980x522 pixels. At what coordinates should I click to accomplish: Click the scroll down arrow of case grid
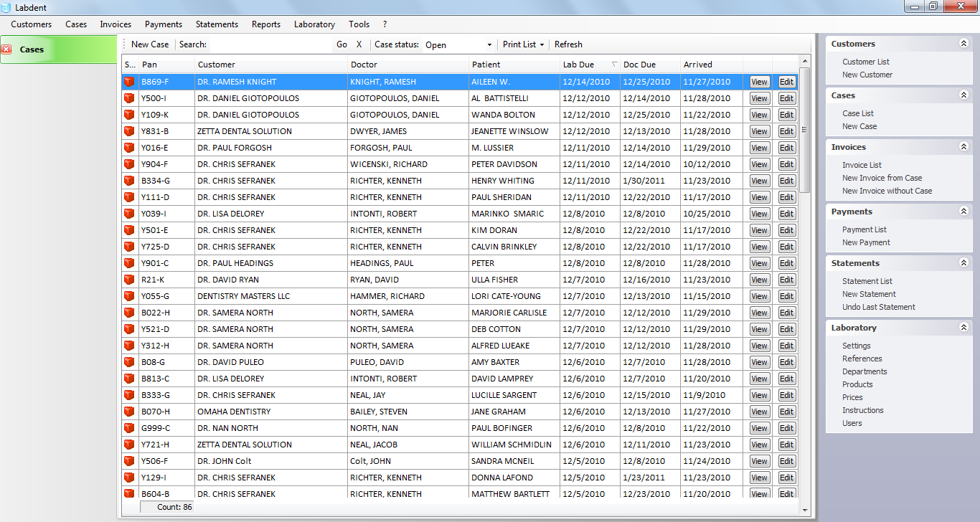pyautogui.click(x=804, y=511)
